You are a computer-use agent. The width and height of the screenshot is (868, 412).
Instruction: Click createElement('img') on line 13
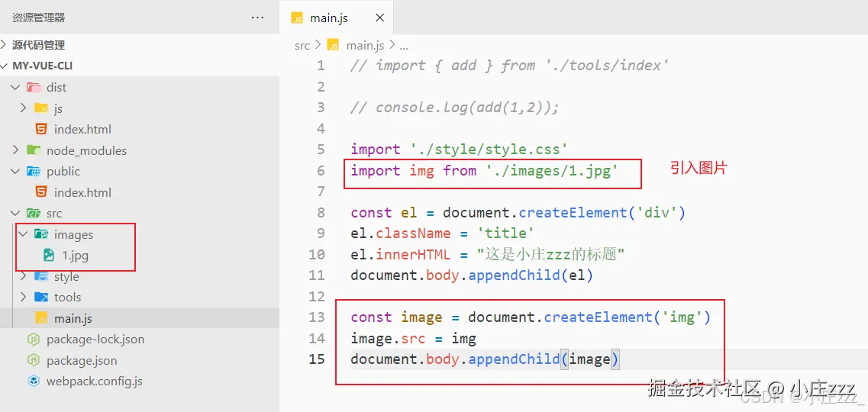tap(628, 317)
